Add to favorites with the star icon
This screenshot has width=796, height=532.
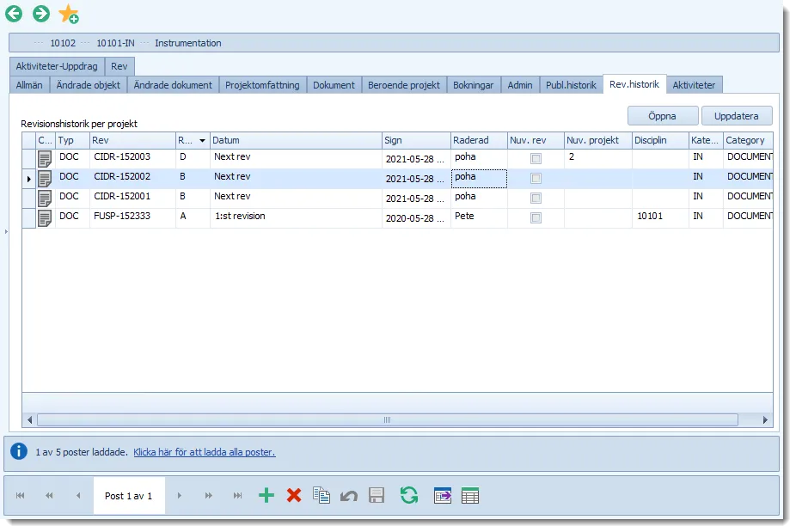pos(69,15)
